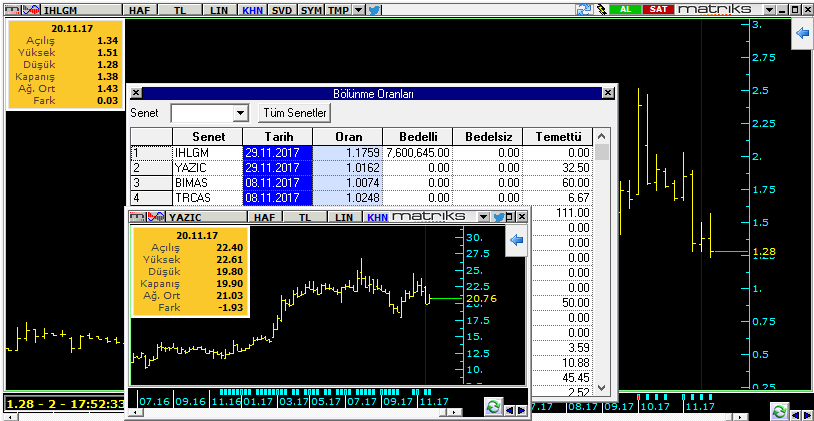Close Bölünme Oranları dialog via top-right X
814x421 pixels.
pyautogui.click(x=608, y=93)
